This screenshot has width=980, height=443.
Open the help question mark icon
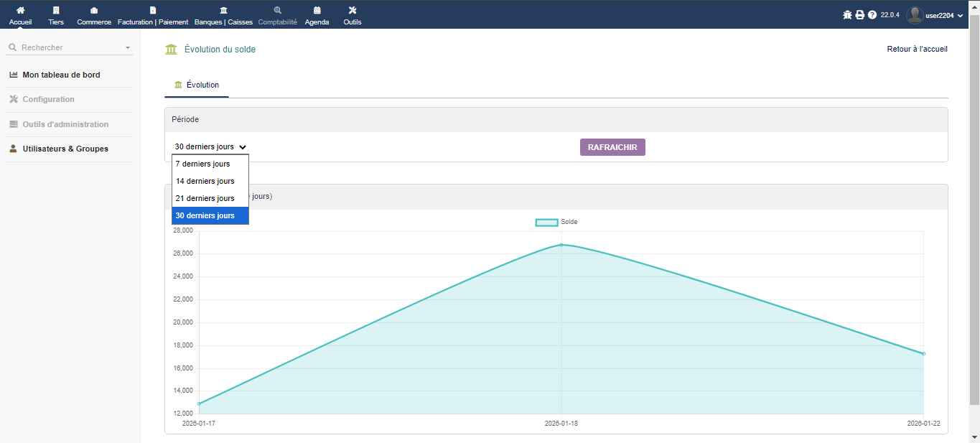872,15
